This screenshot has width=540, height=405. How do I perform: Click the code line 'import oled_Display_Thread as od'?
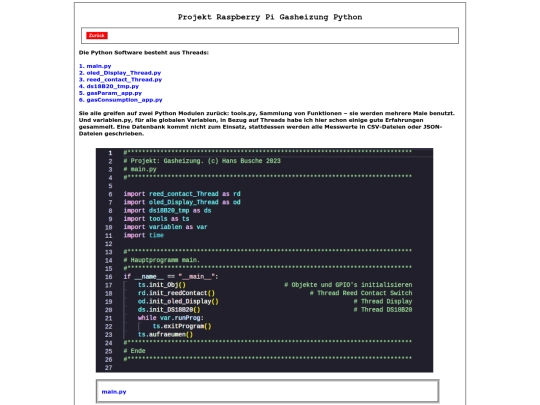tap(182, 202)
